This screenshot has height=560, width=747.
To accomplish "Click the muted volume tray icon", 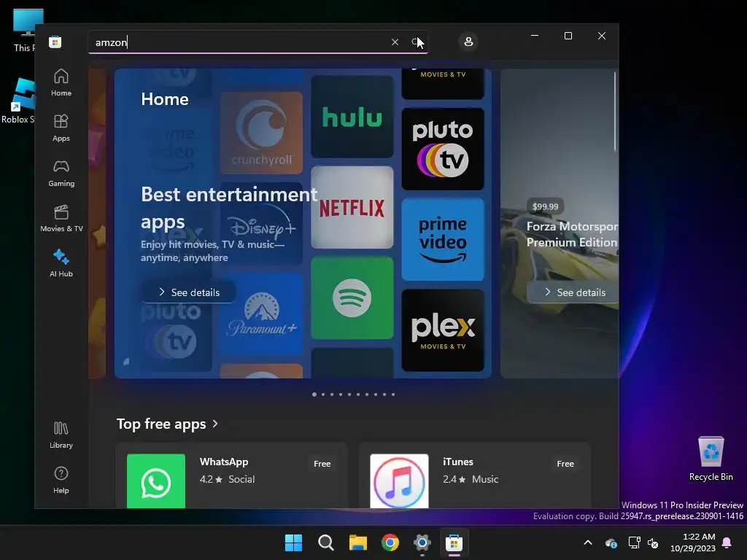I will (x=653, y=542).
